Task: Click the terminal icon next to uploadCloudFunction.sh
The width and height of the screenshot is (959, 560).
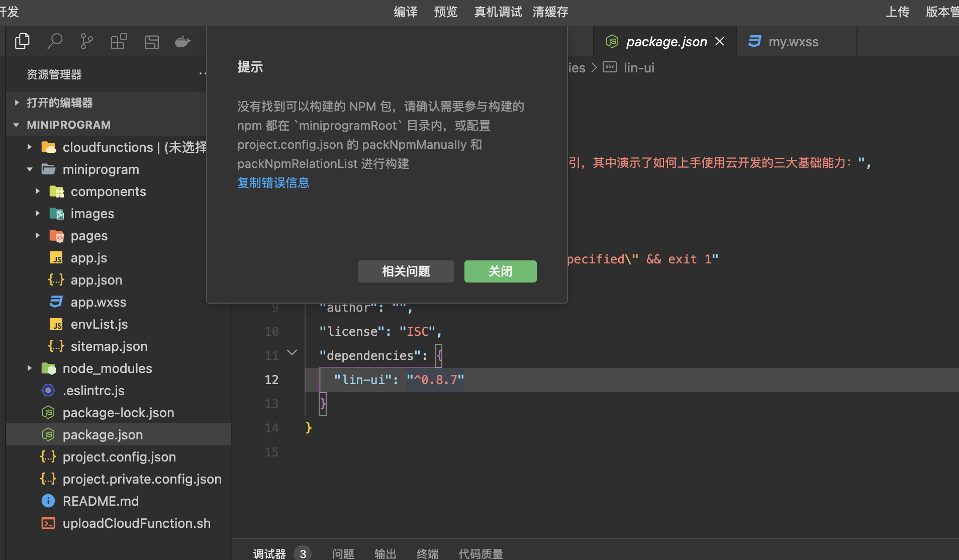Action: coord(48,523)
